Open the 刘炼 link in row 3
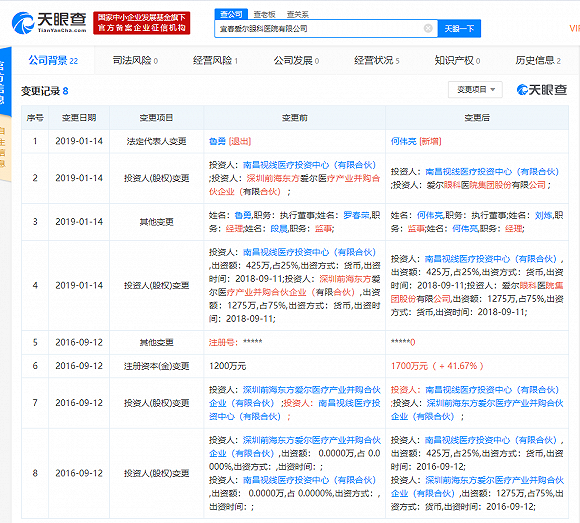Screen dimensions: 580x523 [543, 215]
